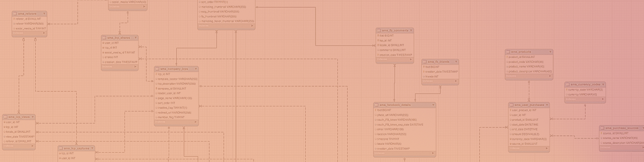Select member_flag TINYINT column
Screen dimensions: 644x162
176,117
